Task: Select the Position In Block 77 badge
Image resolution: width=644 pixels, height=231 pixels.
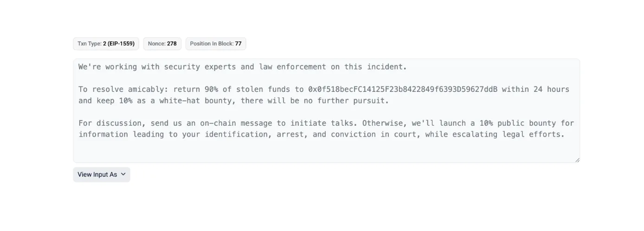Action: (216, 44)
